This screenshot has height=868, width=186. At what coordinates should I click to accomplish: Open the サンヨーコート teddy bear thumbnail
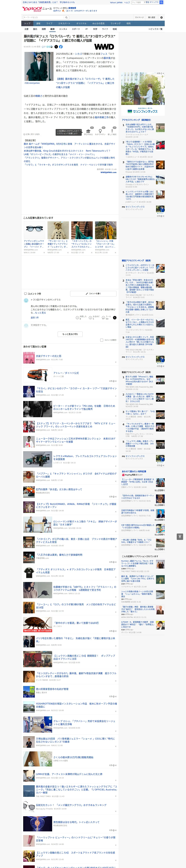(x=58, y=230)
